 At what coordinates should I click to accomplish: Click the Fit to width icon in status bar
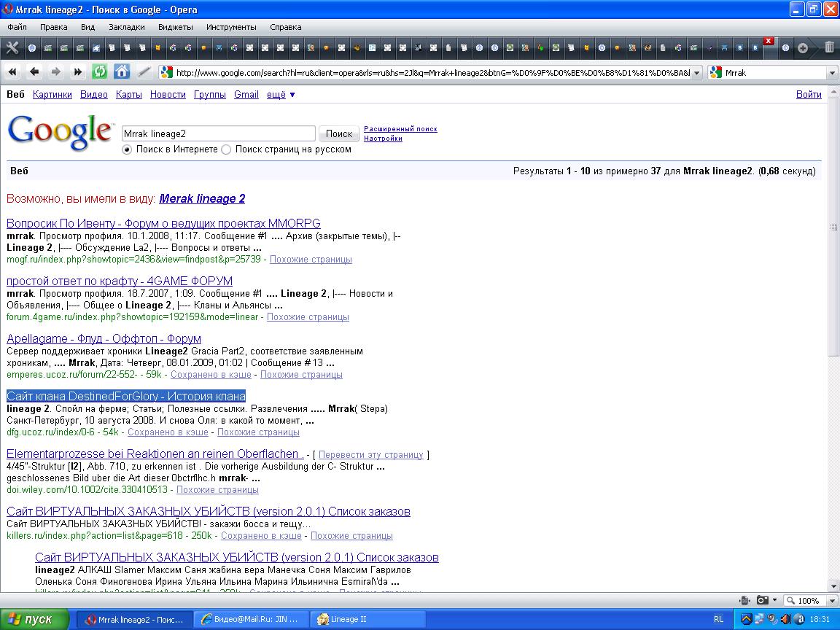[x=744, y=601]
